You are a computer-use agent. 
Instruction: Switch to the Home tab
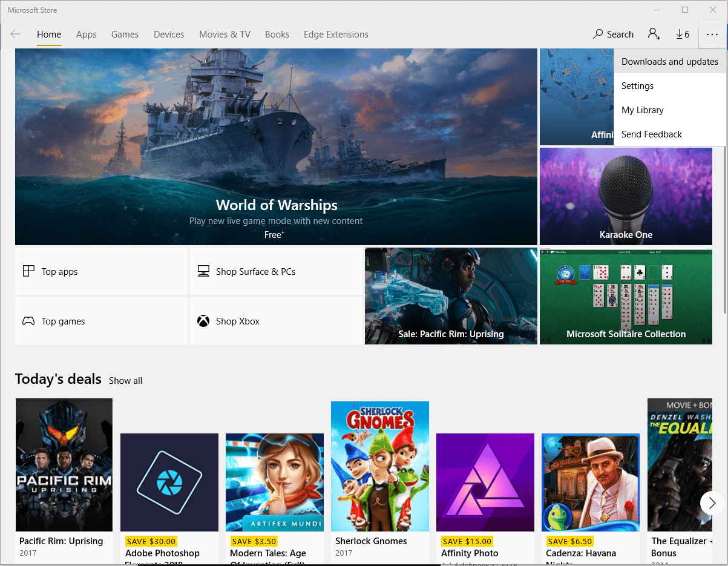click(49, 35)
